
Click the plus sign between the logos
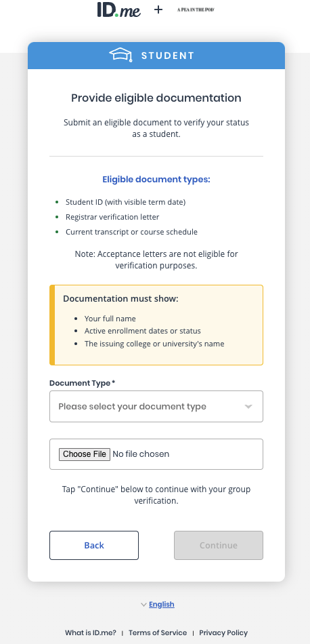[x=158, y=9]
